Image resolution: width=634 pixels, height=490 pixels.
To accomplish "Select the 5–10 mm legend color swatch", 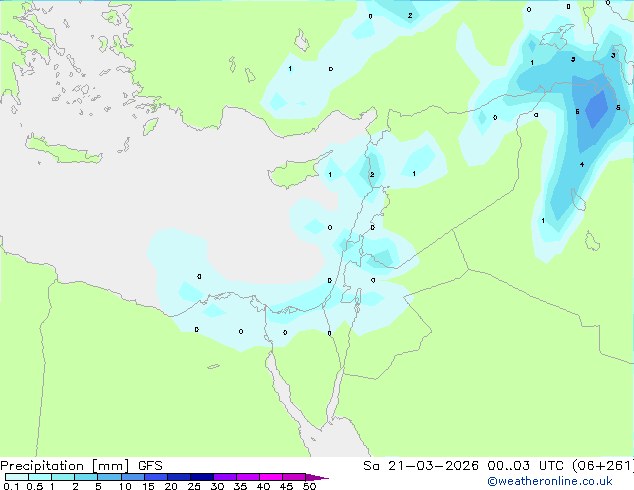I will click(x=109, y=477).
